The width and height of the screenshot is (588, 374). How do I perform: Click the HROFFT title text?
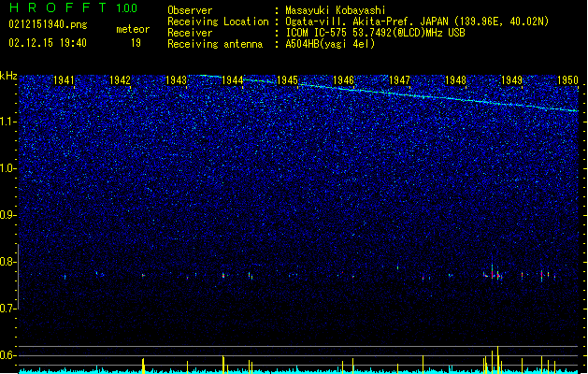pyautogui.click(x=58, y=7)
